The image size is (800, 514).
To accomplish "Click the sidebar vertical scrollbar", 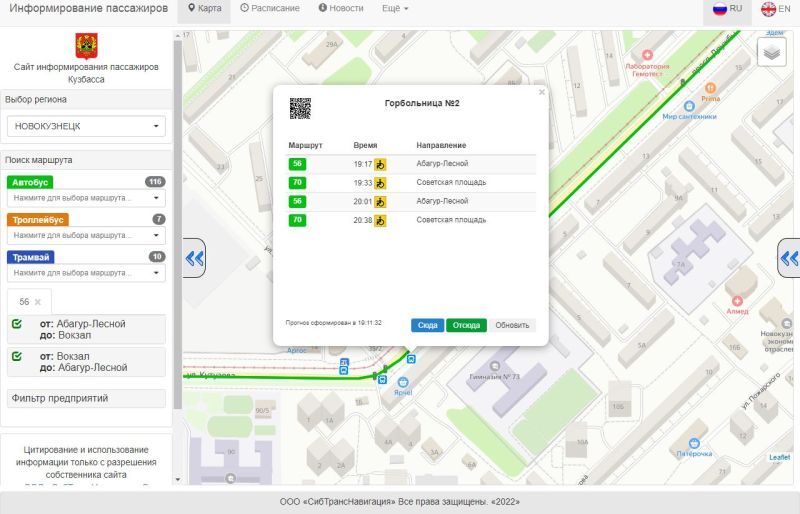I will pyautogui.click(x=177, y=220).
